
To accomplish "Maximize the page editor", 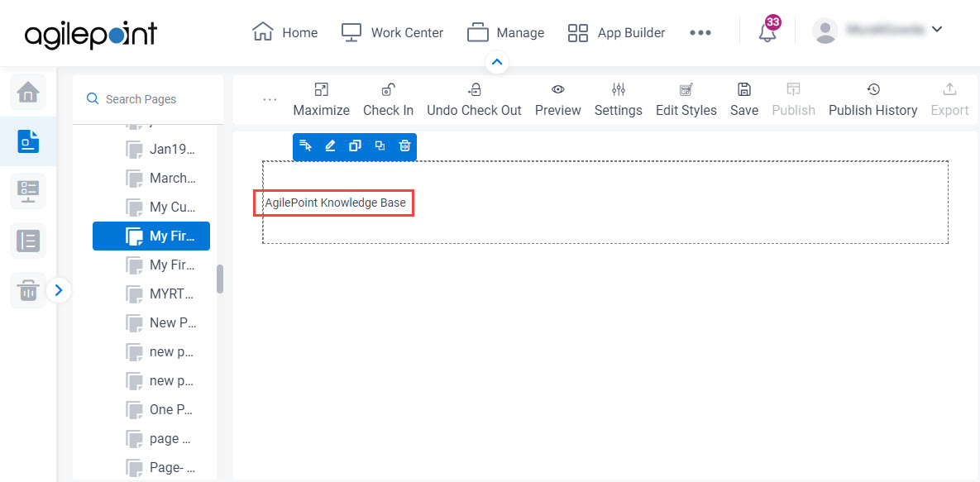I will (321, 100).
